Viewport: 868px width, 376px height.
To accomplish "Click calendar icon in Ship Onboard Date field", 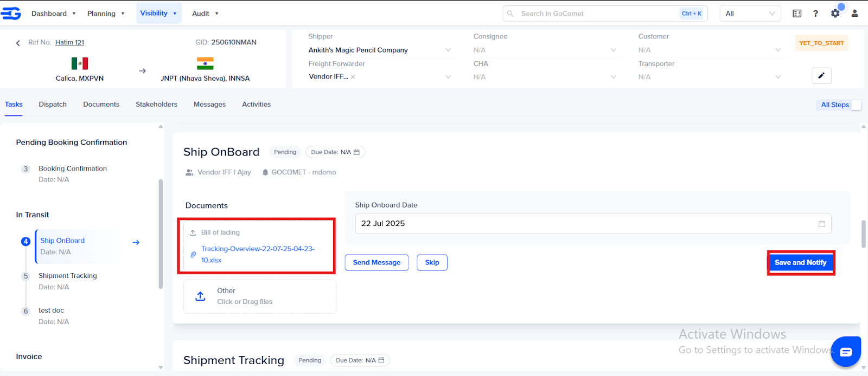I will pyautogui.click(x=821, y=224).
